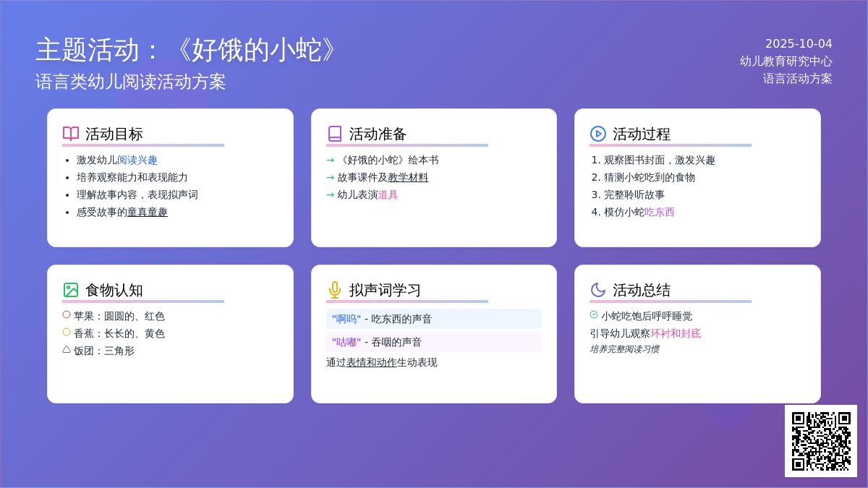Click the moon icon next to 活动总结
The height and width of the screenshot is (488, 868).
[597, 290]
